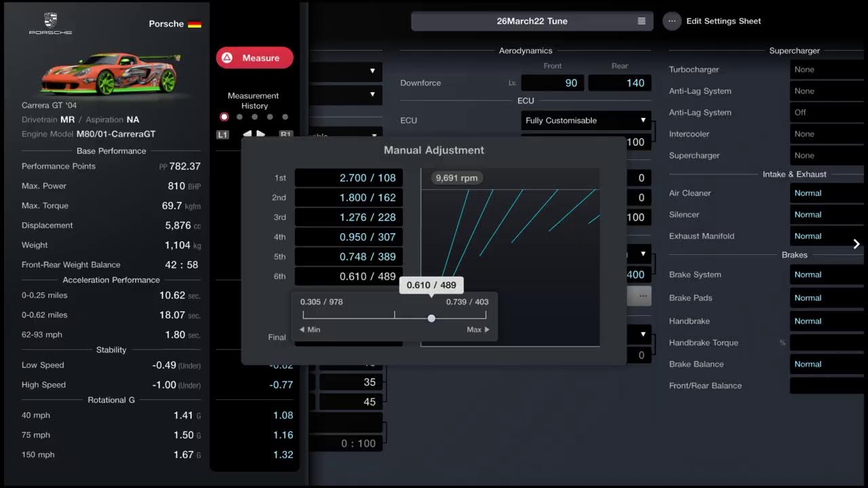Click the ellipsis button behind the Manual Adjustment dialog

[x=641, y=296]
